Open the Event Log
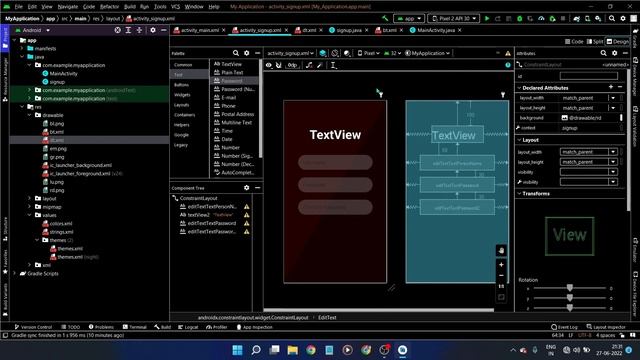640x360 pixels. [x=564, y=327]
